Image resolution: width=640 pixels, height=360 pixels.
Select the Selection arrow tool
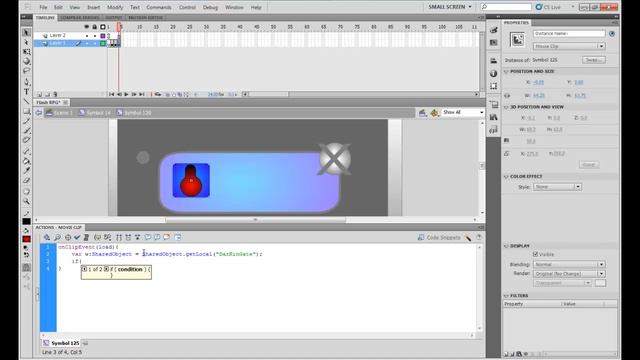(27, 33)
